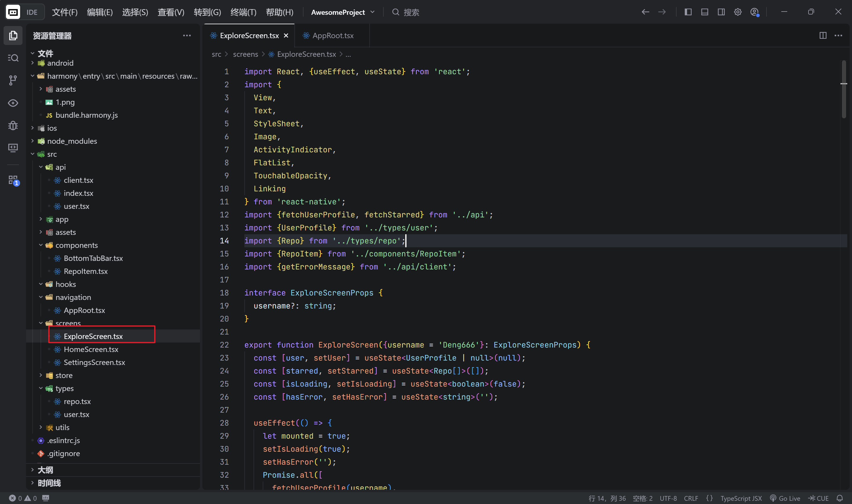Open the debug bug icon in sidebar

pyautogui.click(x=13, y=126)
